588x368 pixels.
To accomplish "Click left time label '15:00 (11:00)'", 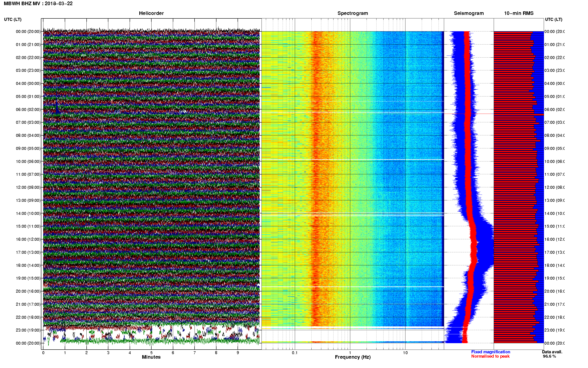I will click(28, 226).
